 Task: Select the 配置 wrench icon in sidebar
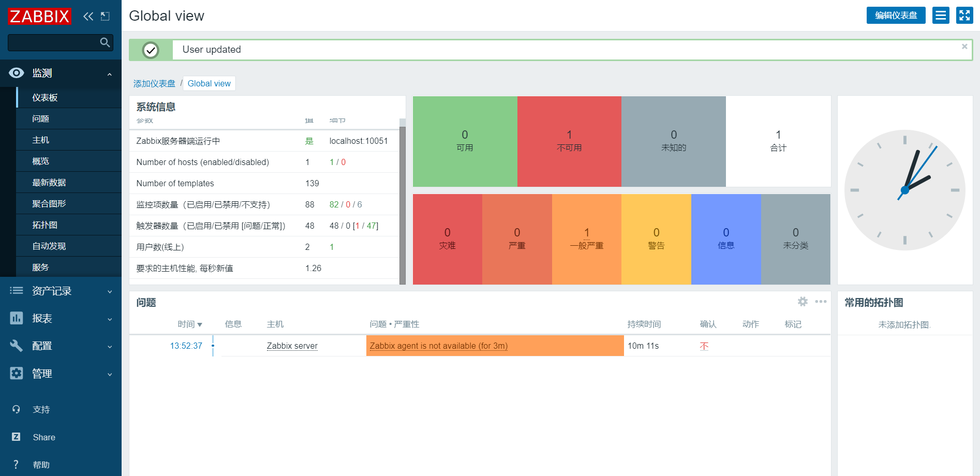click(x=17, y=346)
